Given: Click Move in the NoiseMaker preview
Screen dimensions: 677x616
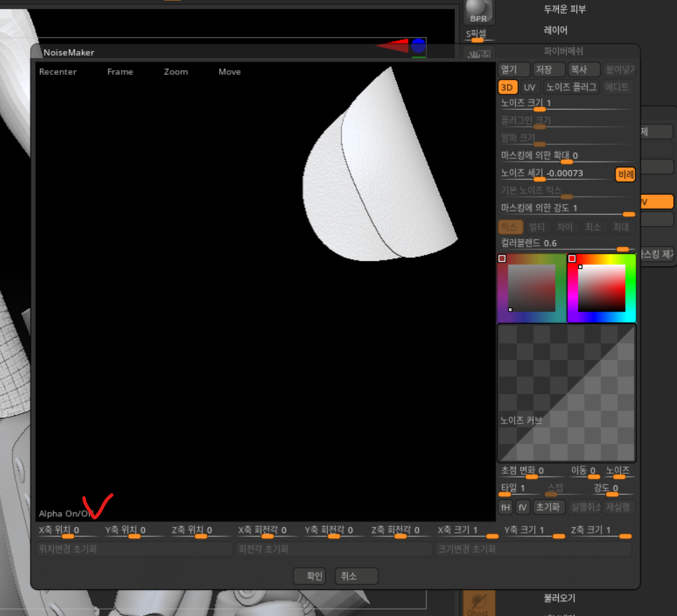Looking at the screenshot, I should tap(229, 72).
